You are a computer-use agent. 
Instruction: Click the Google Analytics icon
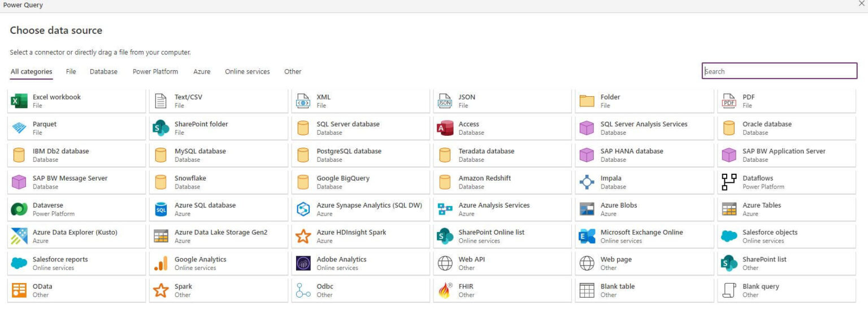(x=161, y=263)
